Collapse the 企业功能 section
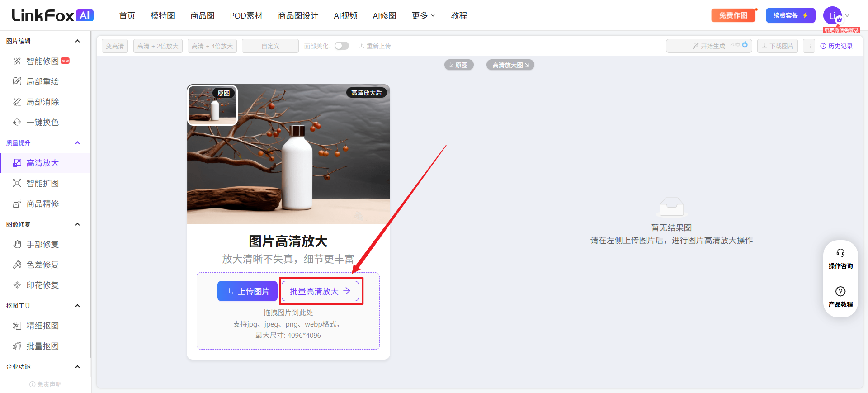This screenshot has height=393, width=868. [x=77, y=367]
